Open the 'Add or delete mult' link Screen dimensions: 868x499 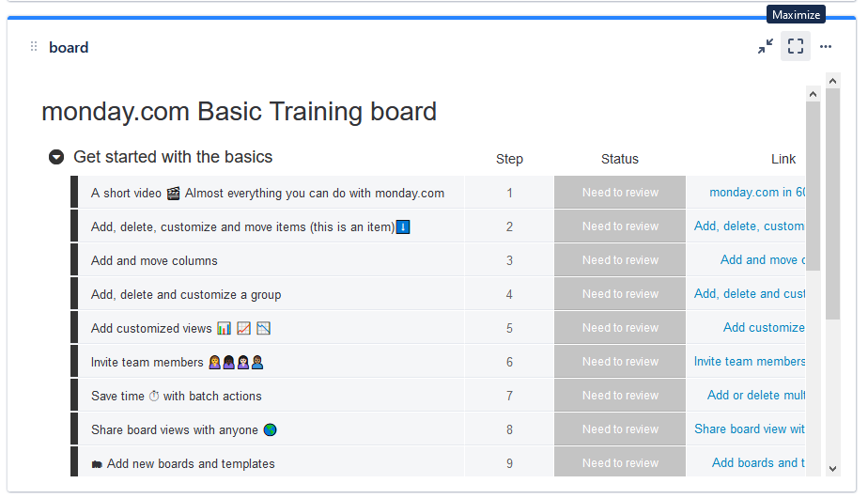point(756,395)
